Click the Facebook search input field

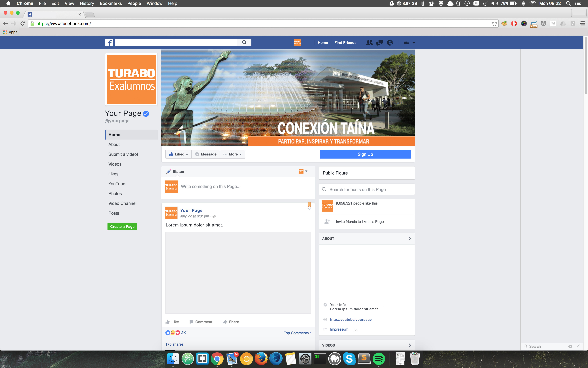176,43
